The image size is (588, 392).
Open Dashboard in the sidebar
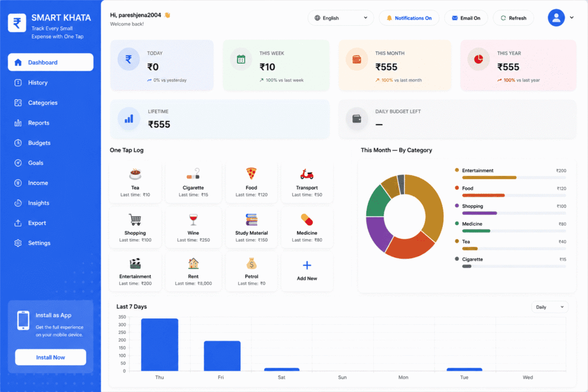point(51,62)
